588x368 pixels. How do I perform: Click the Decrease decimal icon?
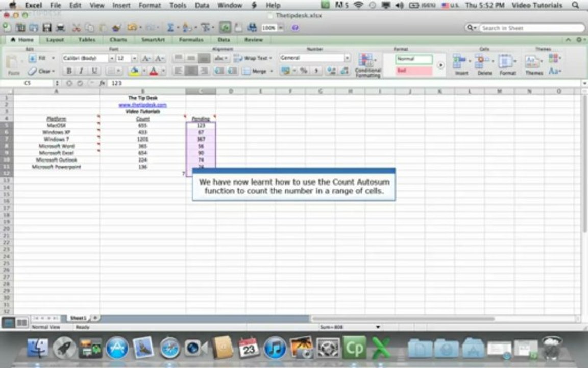(x=344, y=71)
